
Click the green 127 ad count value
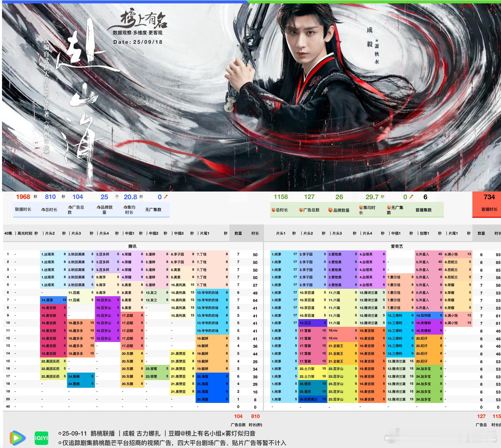click(x=309, y=197)
